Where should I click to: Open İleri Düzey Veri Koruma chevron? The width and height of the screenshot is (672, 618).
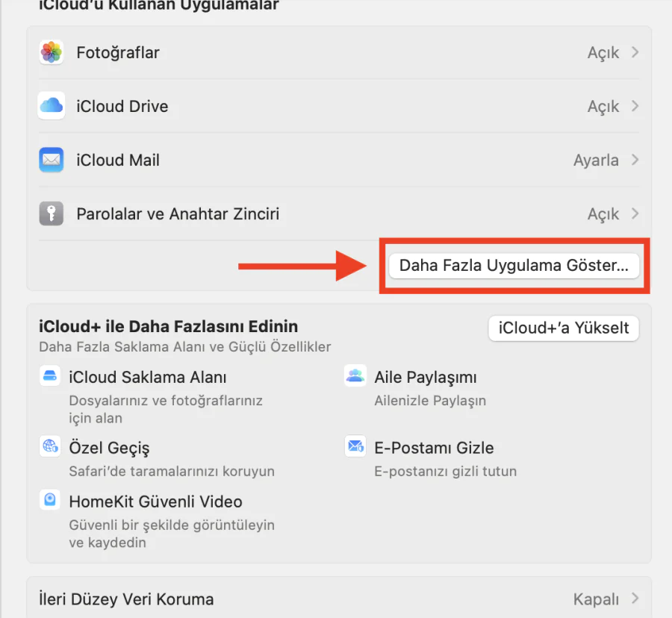point(635,599)
